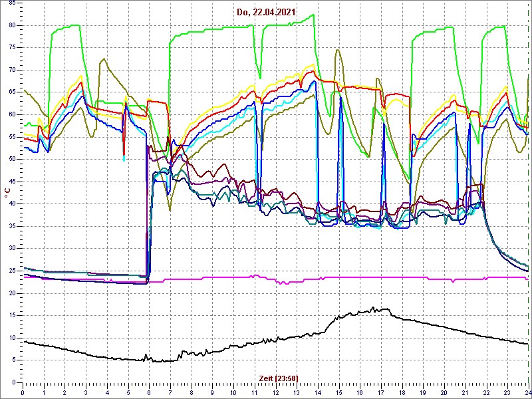Click hour label '21' on time axis
The height and width of the screenshot is (399, 532).
(465, 392)
